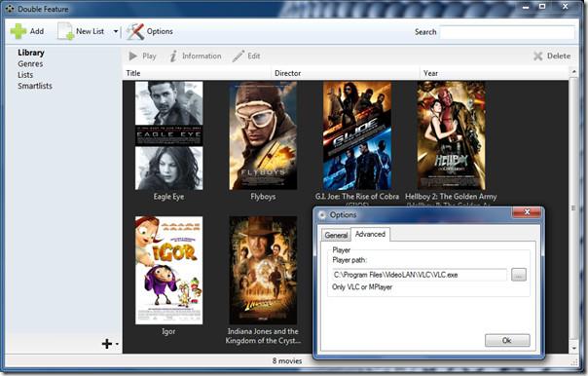The width and height of the screenshot is (588, 376).
Task: Click the movie list scroll-up arrow
Action: 573,71
